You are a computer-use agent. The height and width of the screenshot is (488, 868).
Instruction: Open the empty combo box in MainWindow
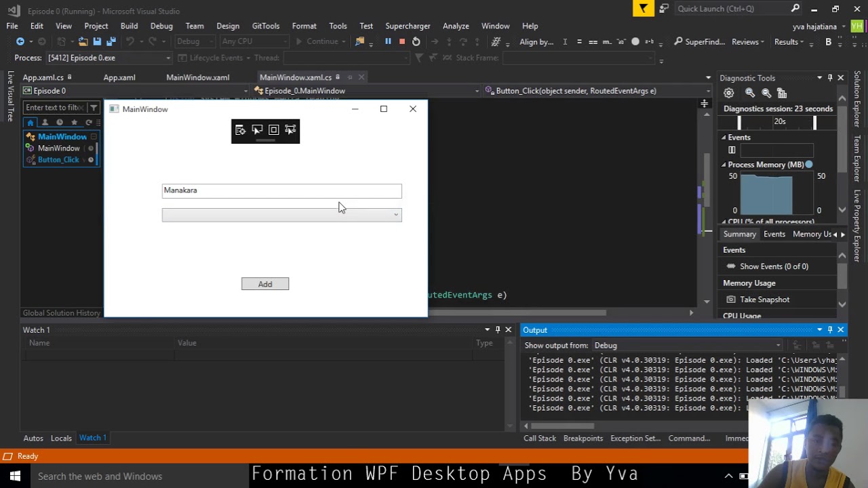pyautogui.click(x=281, y=215)
